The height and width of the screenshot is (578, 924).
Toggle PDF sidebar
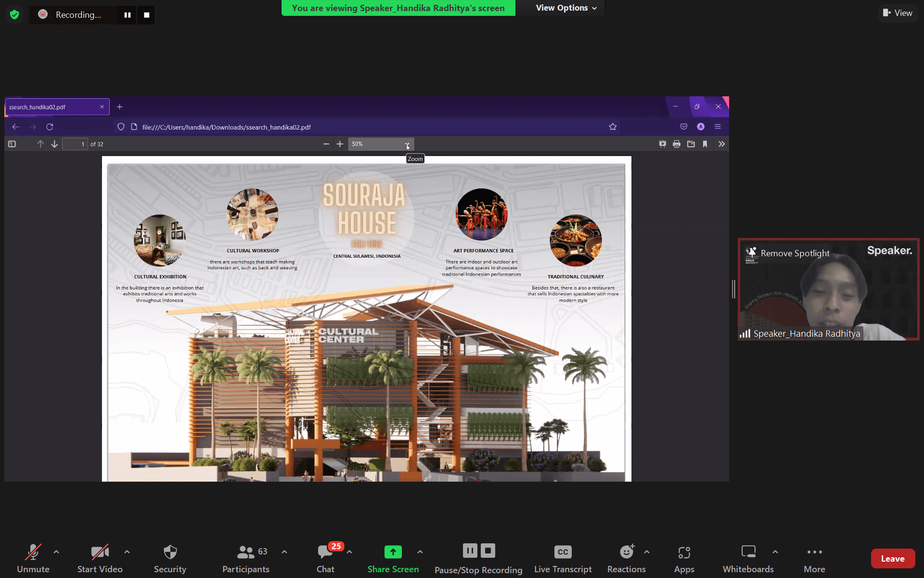[x=12, y=144]
